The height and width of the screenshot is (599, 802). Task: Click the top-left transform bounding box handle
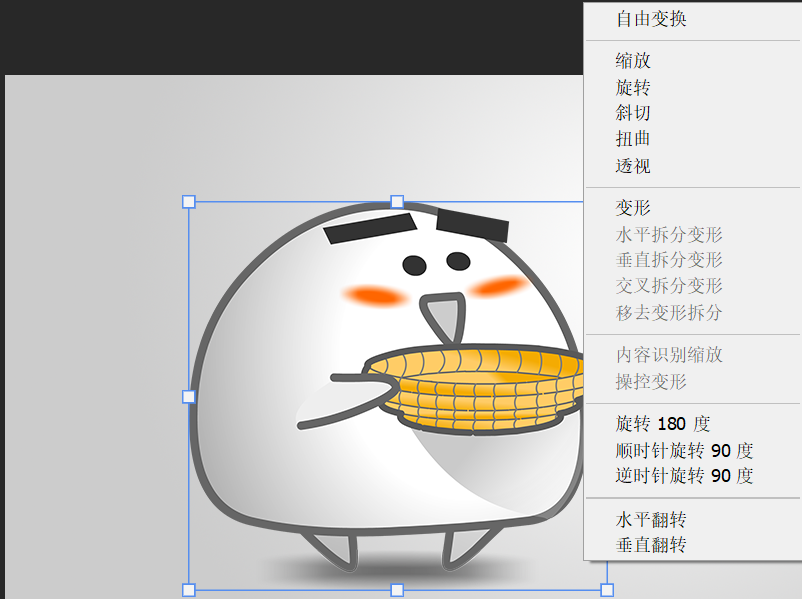coord(187,201)
